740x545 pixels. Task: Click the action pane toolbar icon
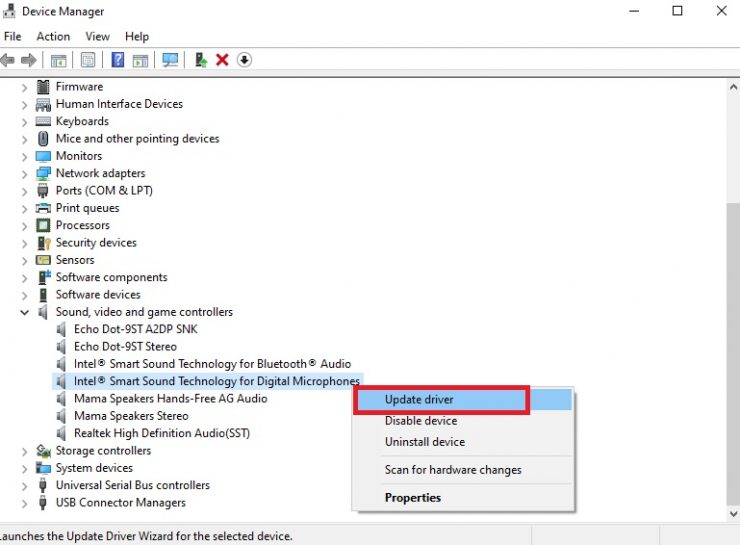tap(140, 60)
